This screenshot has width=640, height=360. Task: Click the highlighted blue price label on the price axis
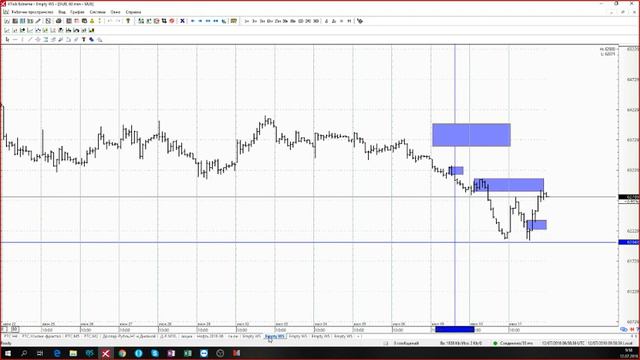[629, 242]
